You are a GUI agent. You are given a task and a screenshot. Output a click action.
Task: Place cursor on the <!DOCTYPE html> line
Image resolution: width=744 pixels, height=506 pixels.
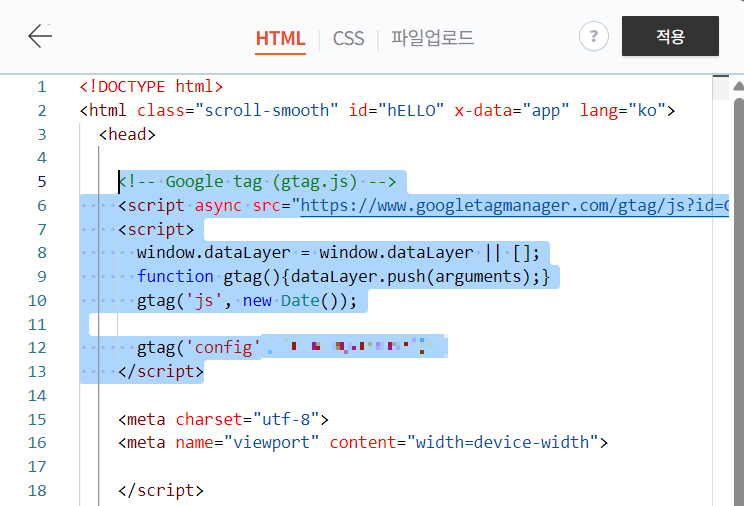point(151,87)
